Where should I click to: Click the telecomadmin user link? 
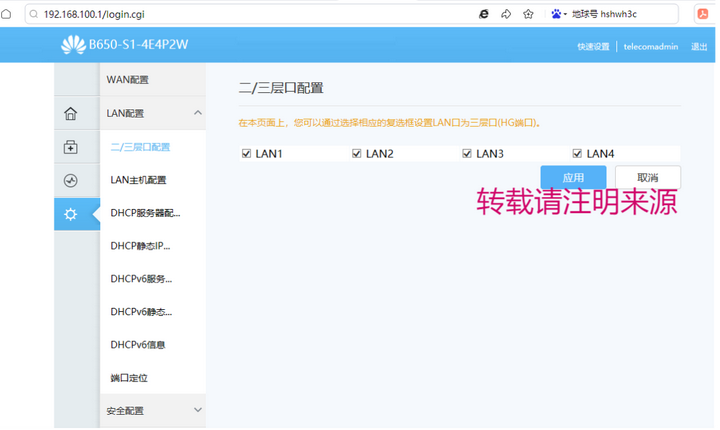click(x=651, y=46)
